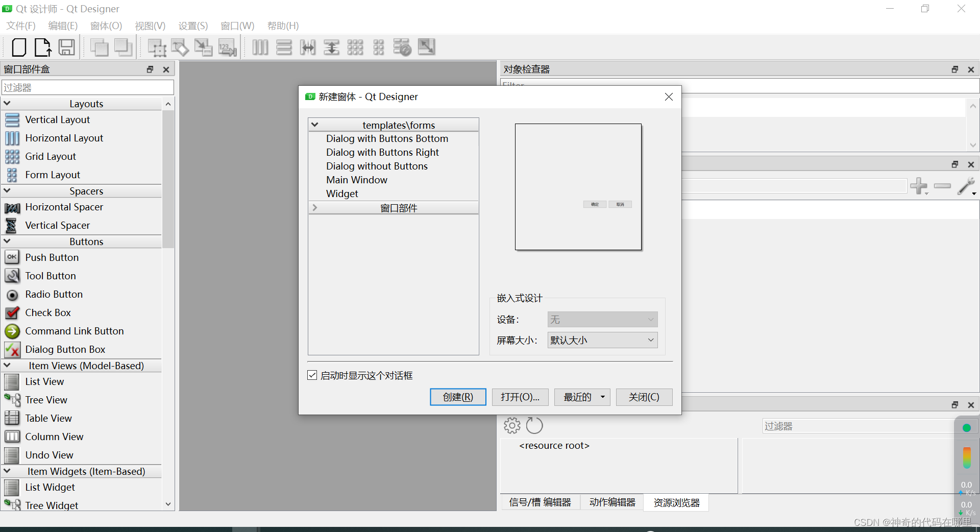Click the 创建(R) button

[x=458, y=397]
